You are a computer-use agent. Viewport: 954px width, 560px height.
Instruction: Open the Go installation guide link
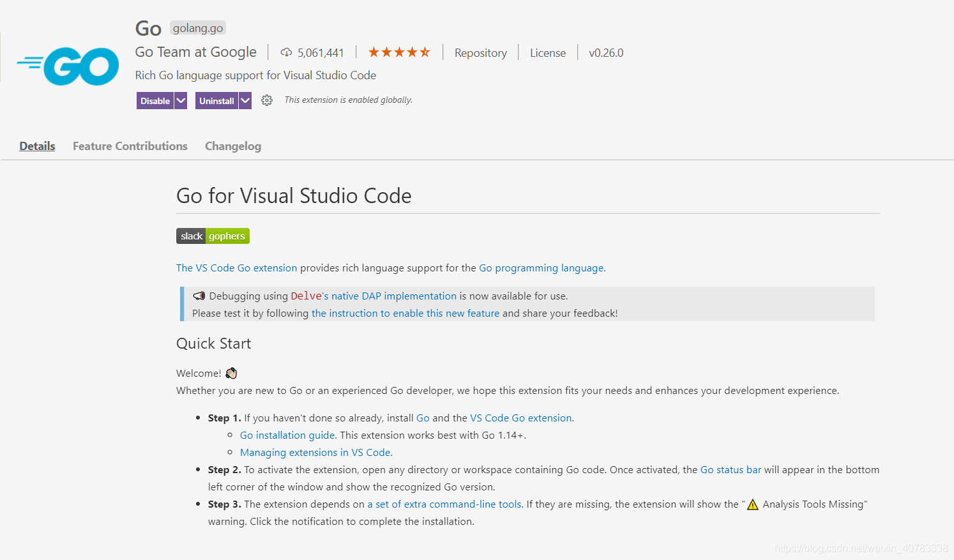click(x=287, y=435)
